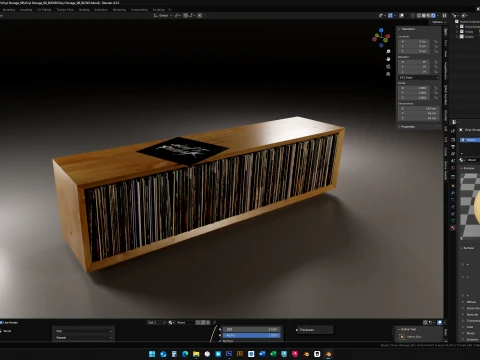
Task: Click the pause render icon in viewport header
Action: (x=444, y=15)
